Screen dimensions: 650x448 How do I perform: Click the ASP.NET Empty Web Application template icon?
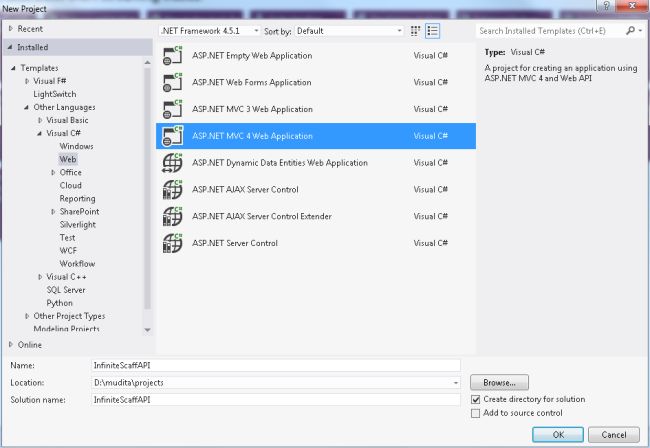click(172, 56)
